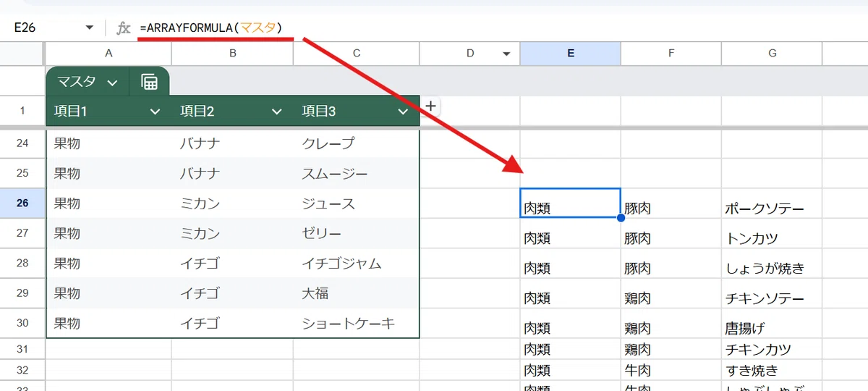Select row 26 header
This screenshot has width=868, height=391.
tap(22, 203)
